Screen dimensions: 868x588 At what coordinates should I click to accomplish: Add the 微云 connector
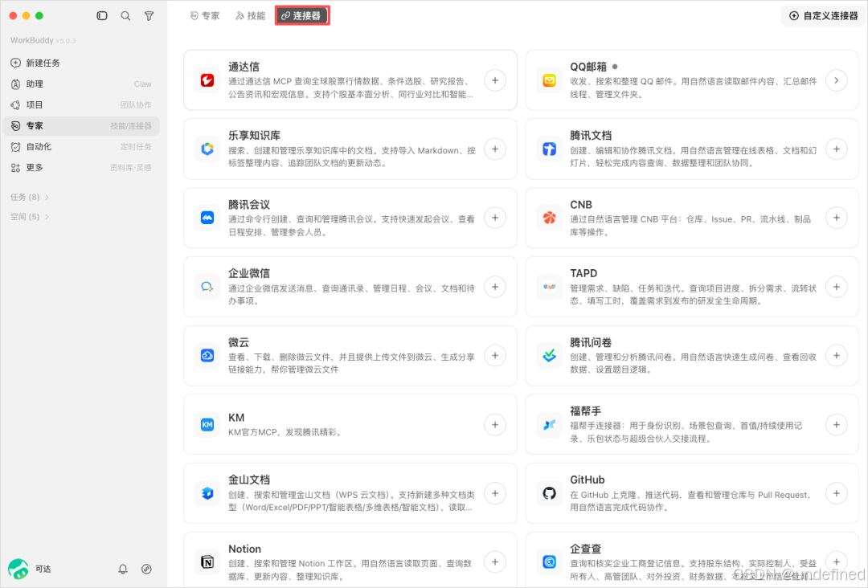click(495, 355)
